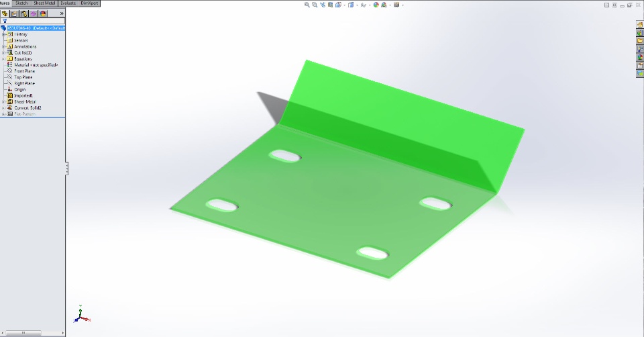Expand the Sheet-Metal feature node
This screenshot has width=644, height=337.
4,102
